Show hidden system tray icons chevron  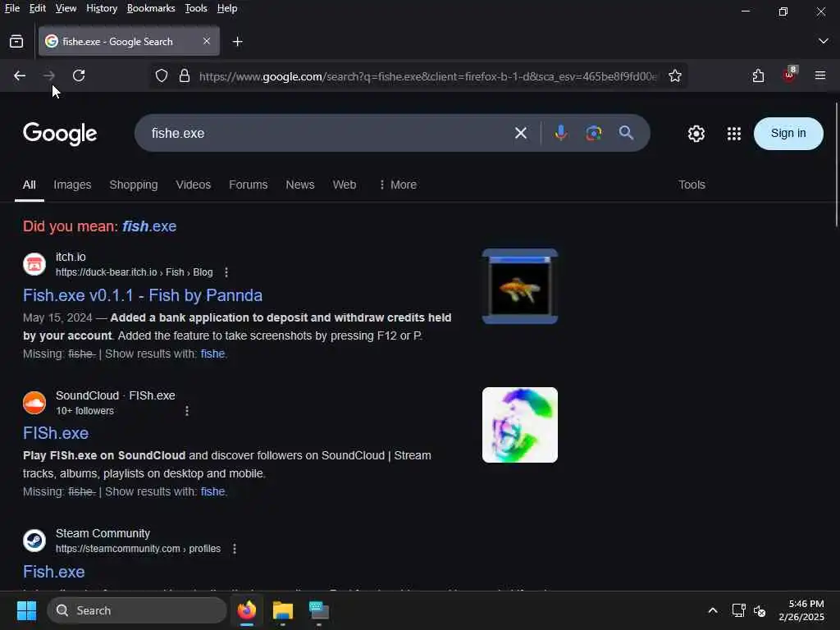coord(713,610)
